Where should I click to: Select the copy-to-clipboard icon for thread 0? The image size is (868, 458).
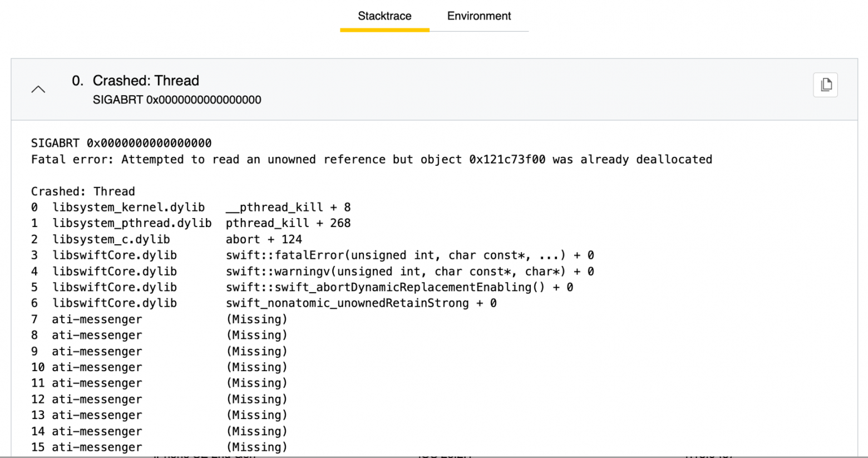pos(826,85)
